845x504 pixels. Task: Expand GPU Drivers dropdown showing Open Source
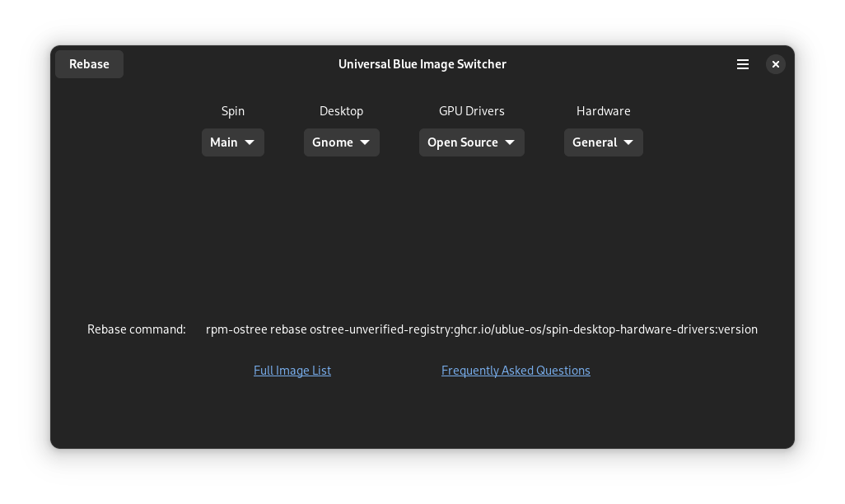[472, 142]
